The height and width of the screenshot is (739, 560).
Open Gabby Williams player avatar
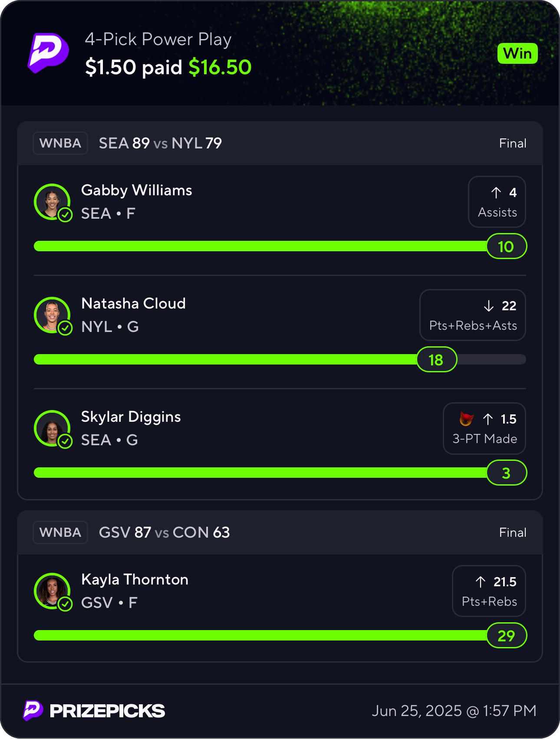pos(52,202)
